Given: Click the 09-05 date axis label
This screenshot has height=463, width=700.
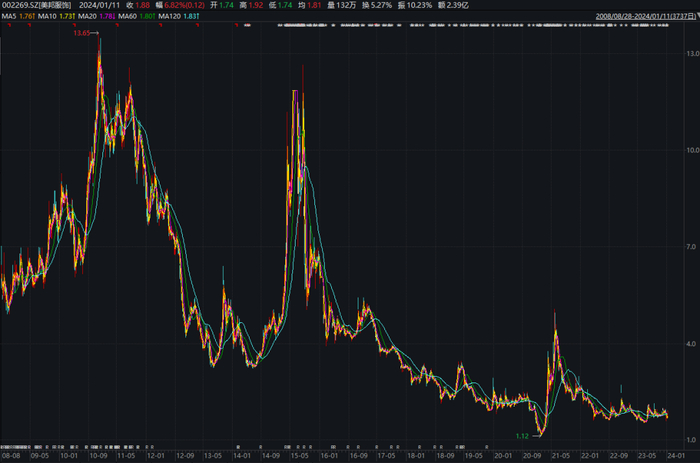Looking at the screenshot, I should point(39,456).
